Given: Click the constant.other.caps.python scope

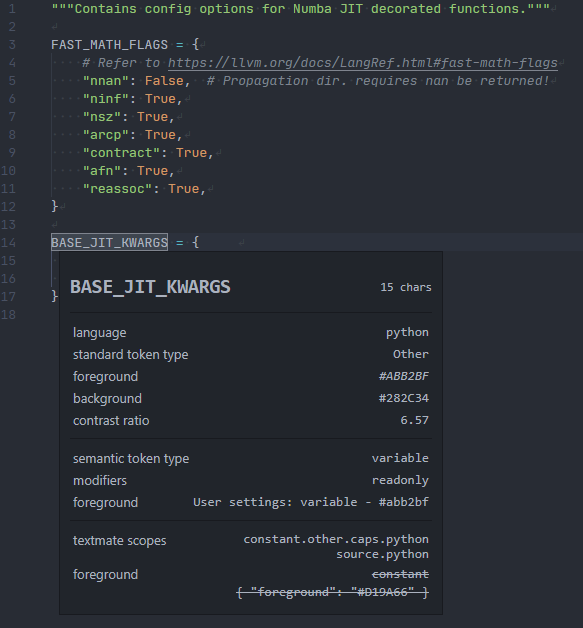Looking at the screenshot, I should click(336, 539).
